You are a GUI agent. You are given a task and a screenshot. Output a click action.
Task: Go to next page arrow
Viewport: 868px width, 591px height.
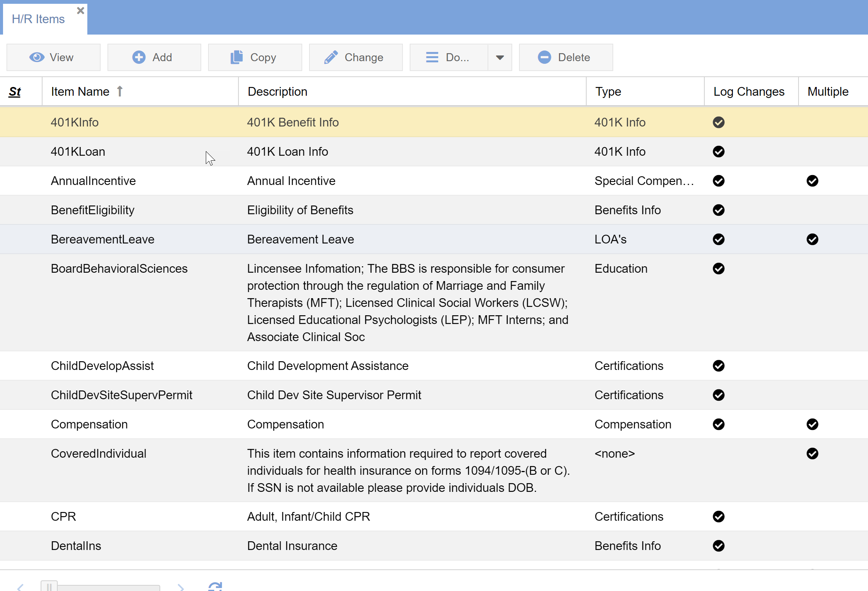(181, 587)
